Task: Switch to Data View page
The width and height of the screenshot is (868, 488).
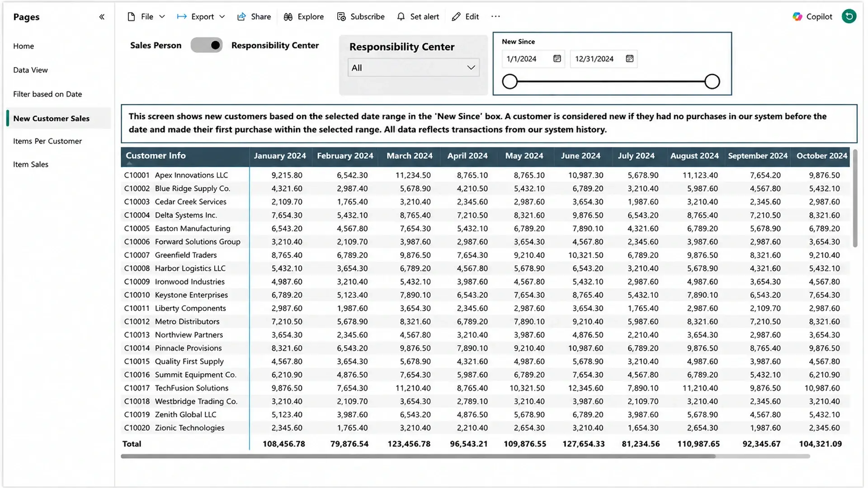Action: (x=30, y=70)
